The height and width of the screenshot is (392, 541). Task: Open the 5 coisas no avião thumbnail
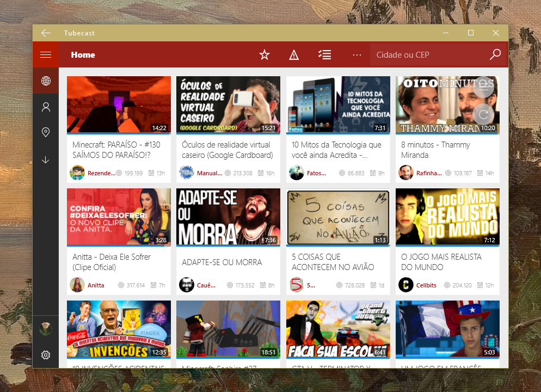[338, 217]
